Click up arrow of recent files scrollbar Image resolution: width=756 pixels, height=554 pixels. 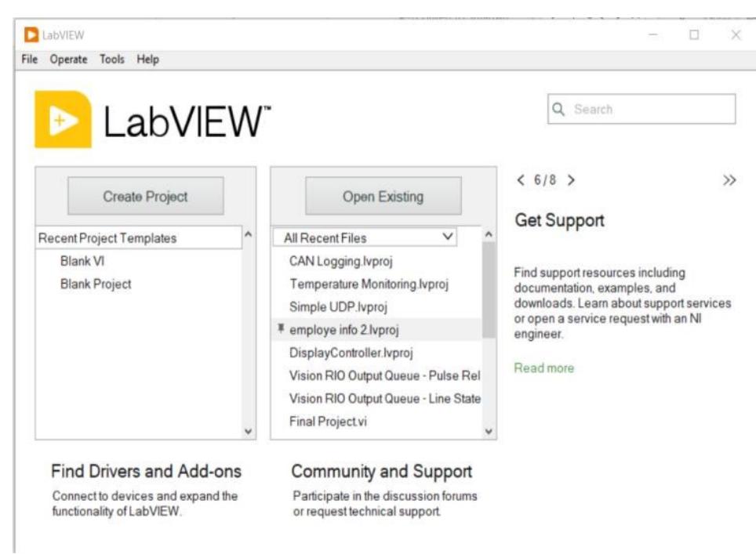coord(489,234)
